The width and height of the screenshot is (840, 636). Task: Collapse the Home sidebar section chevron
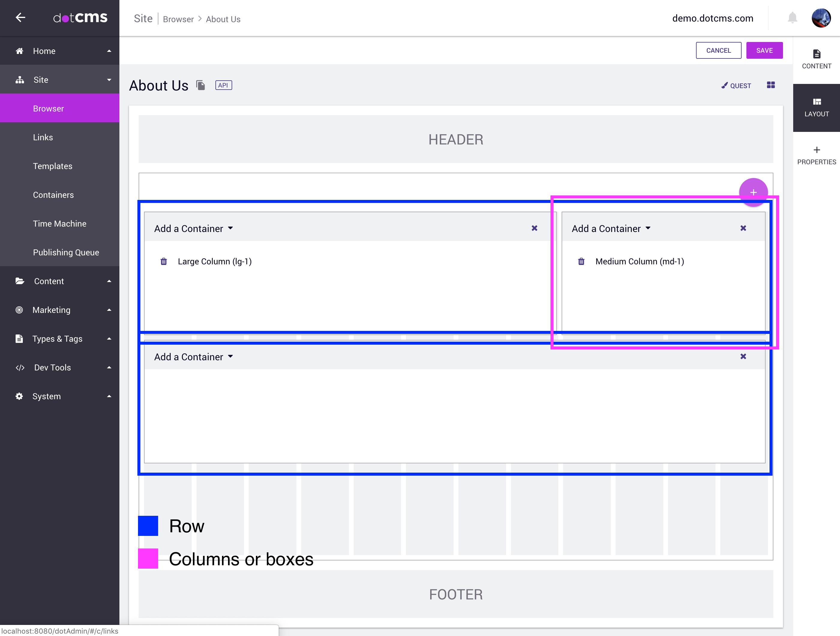tap(109, 50)
